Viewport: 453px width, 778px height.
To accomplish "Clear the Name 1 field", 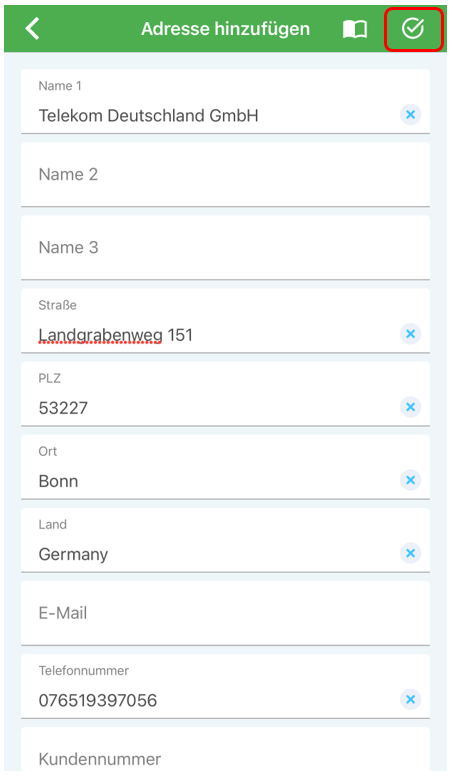I will coord(410,115).
